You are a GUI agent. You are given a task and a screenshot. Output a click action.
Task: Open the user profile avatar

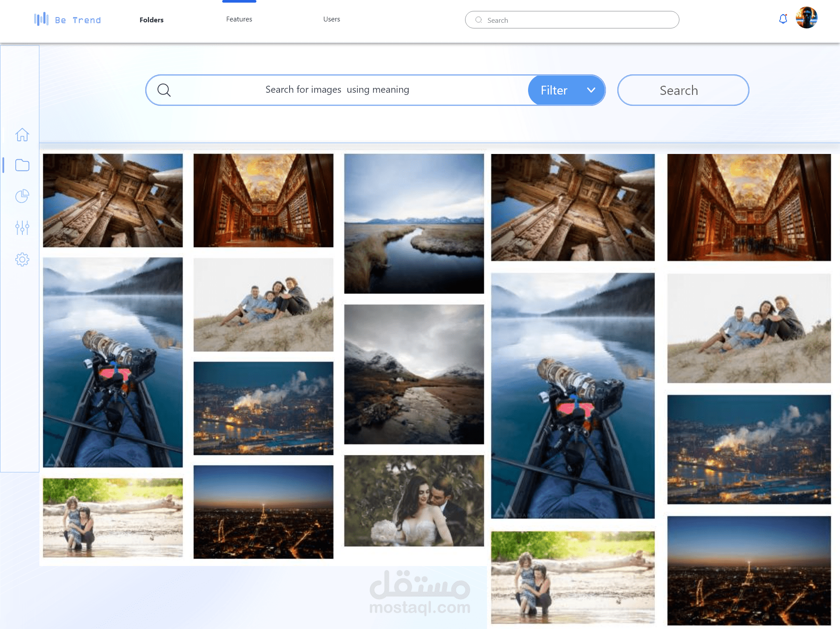806,18
